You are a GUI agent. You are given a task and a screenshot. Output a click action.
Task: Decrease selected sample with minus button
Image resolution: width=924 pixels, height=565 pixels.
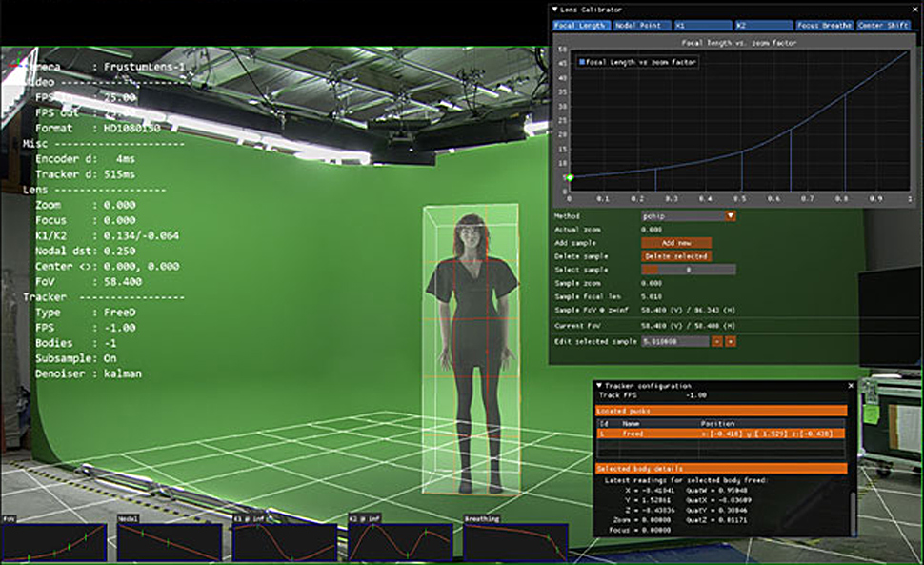tap(716, 340)
